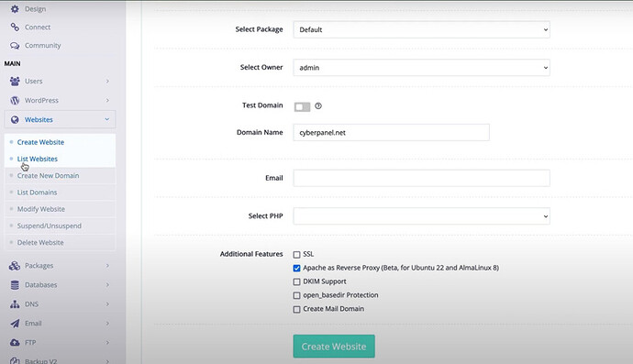Click the Websites globe icon
This screenshot has width=633, height=364.
[15, 120]
